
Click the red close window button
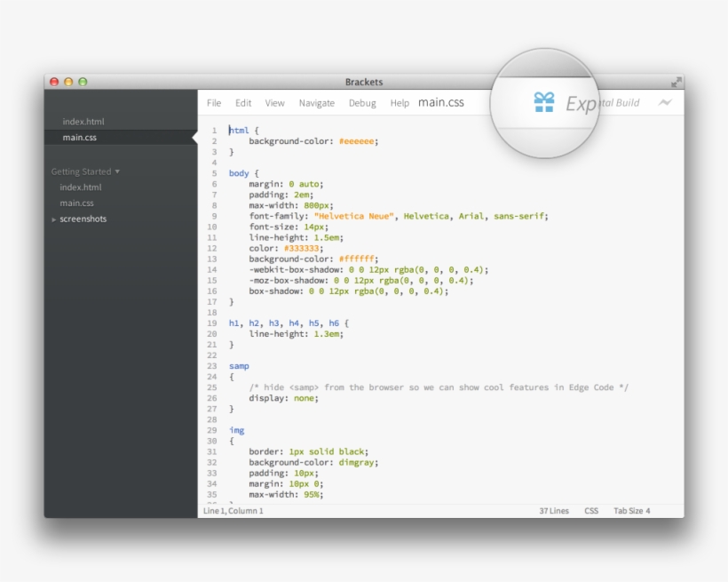(x=54, y=82)
